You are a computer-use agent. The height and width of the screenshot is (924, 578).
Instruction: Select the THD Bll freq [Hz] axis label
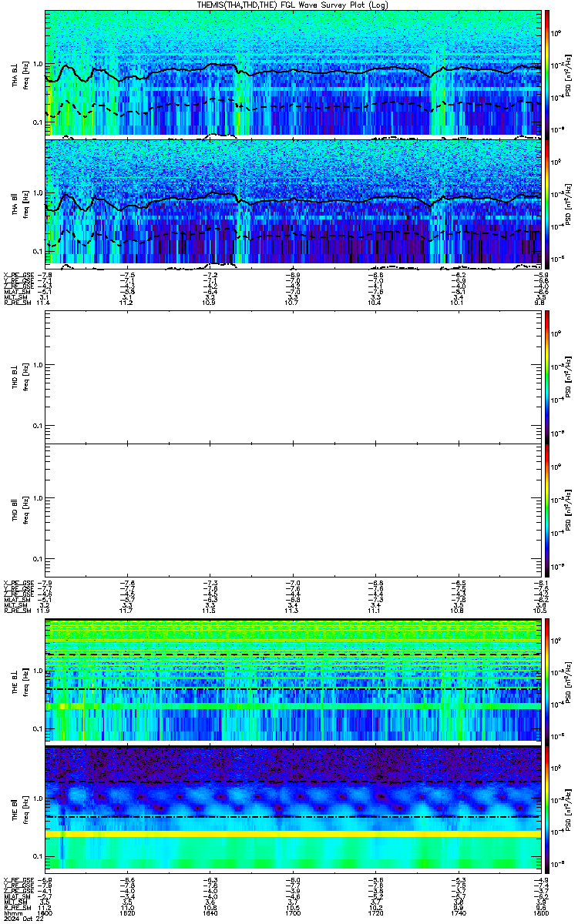point(19,510)
